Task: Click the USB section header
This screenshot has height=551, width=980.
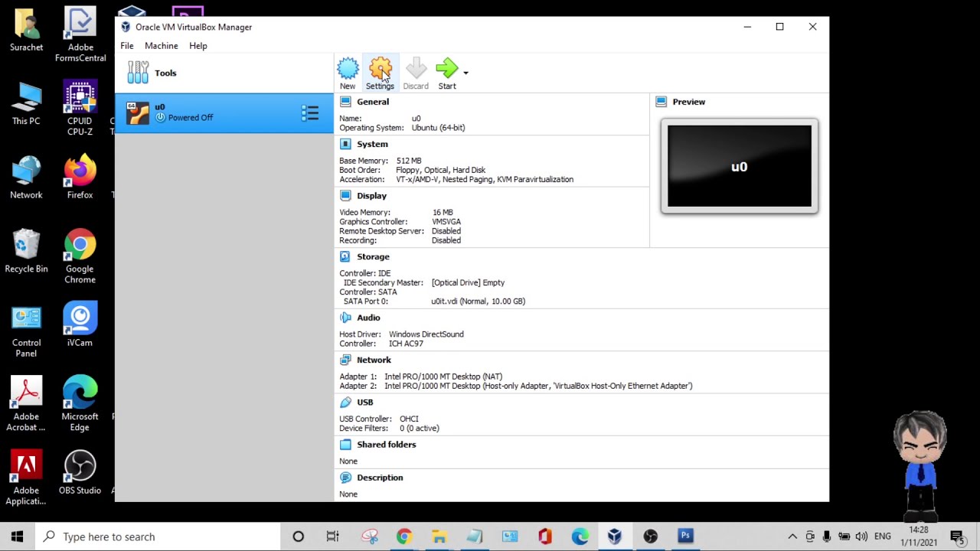Action: coord(364,403)
